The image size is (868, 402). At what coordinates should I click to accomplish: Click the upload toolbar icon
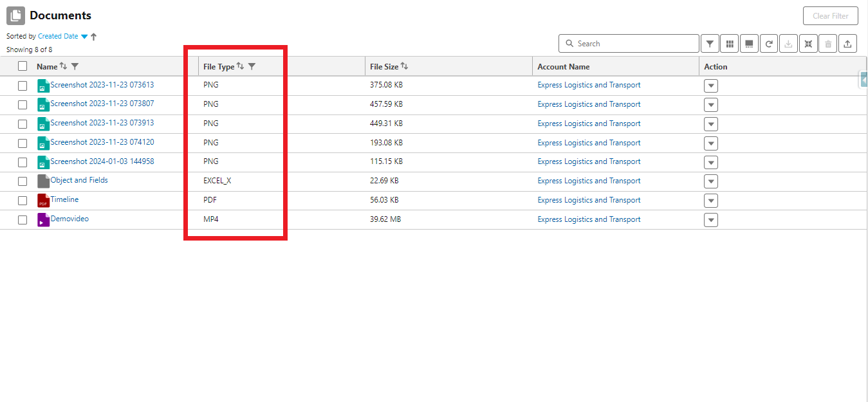(x=848, y=44)
